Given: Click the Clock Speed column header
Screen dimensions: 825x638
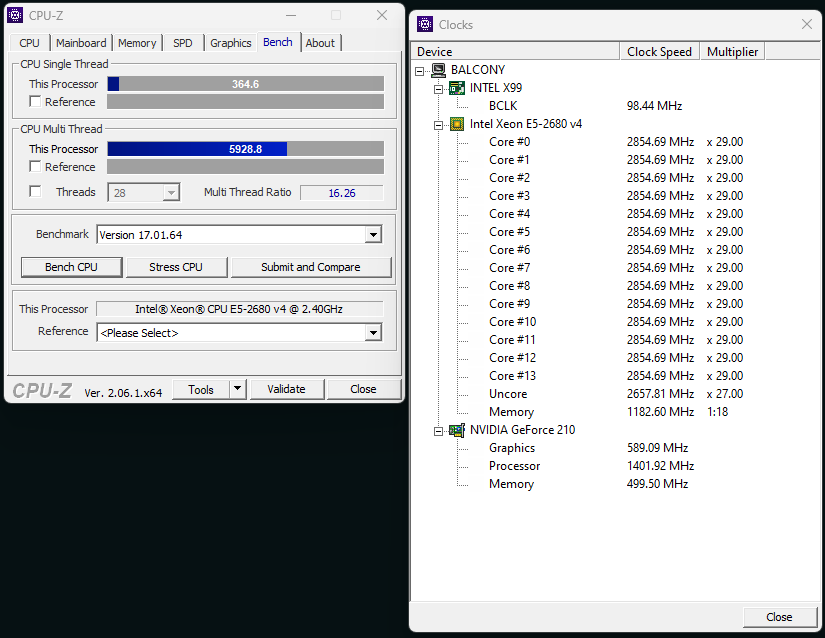Looking at the screenshot, I should [659, 51].
